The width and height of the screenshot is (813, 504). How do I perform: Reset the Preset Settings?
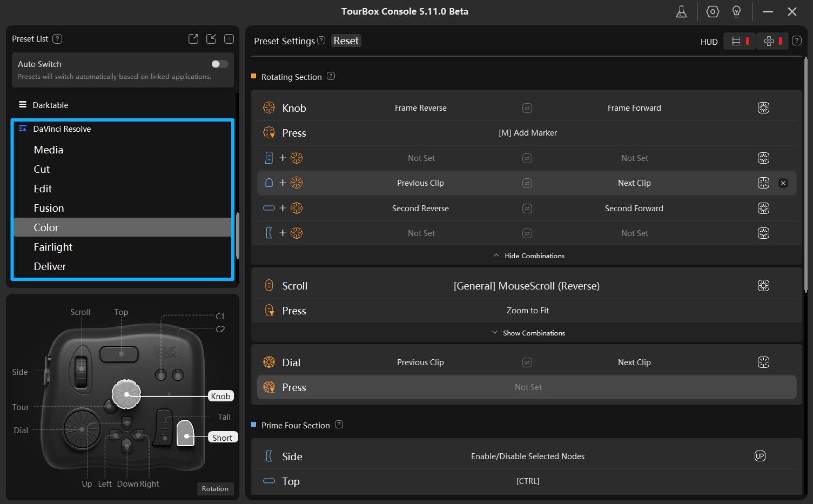(x=346, y=41)
